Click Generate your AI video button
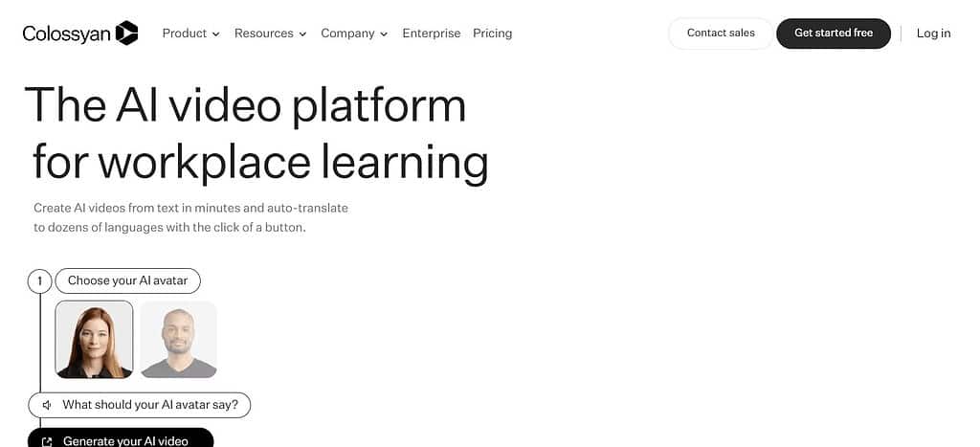This screenshot has width=980, height=447. [121, 439]
